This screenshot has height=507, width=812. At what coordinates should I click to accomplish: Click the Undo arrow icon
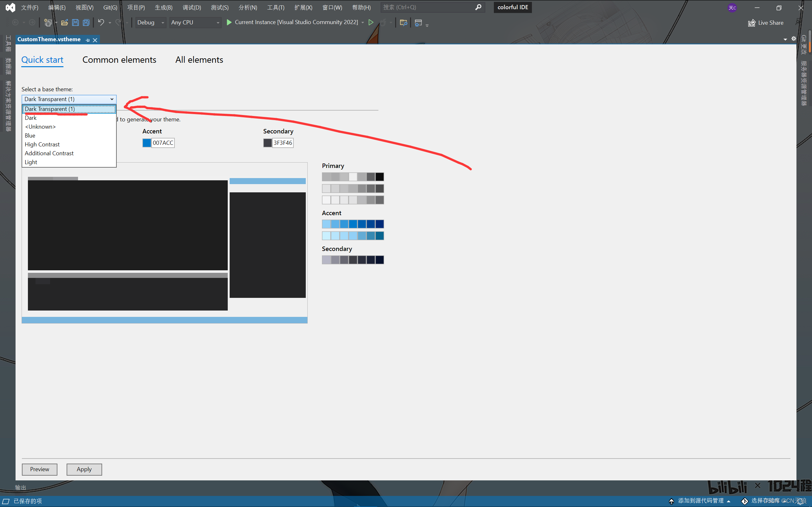click(x=101, y=22)
